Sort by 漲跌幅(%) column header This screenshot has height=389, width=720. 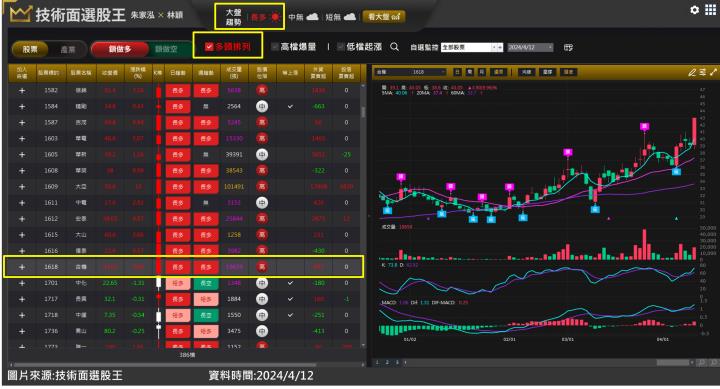click(138, 73)
